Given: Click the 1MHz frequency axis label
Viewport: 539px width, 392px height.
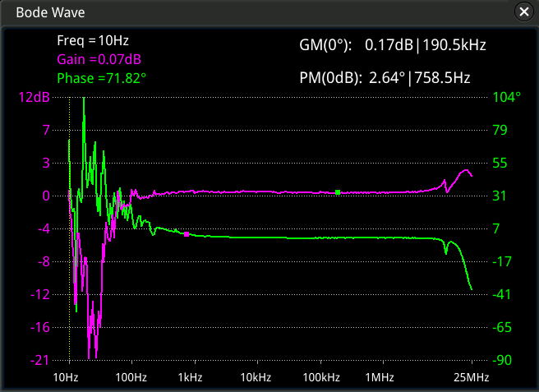Looking at the screenshot, I should pos(380,377).
